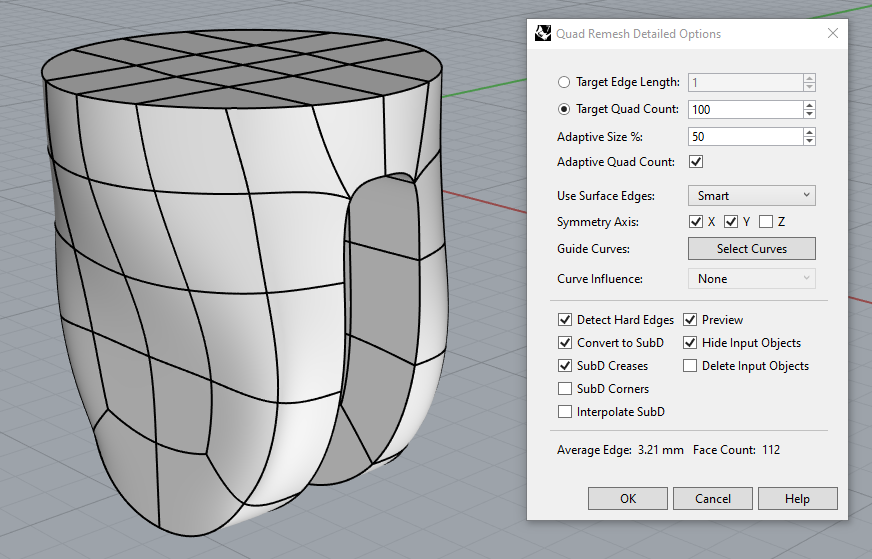Decrease Adaptive Size % with down arrow
Screen dimensions: 872x559
click(809, 141)
